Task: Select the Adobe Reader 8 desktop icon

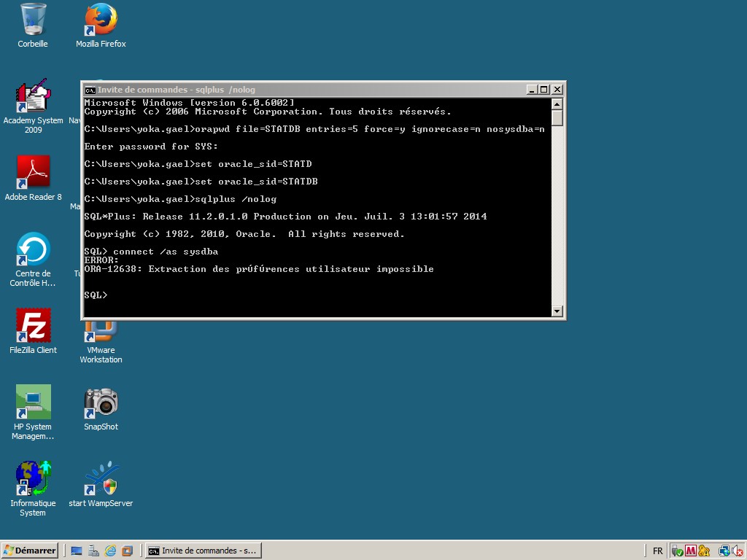Action: tap(33, 174)
